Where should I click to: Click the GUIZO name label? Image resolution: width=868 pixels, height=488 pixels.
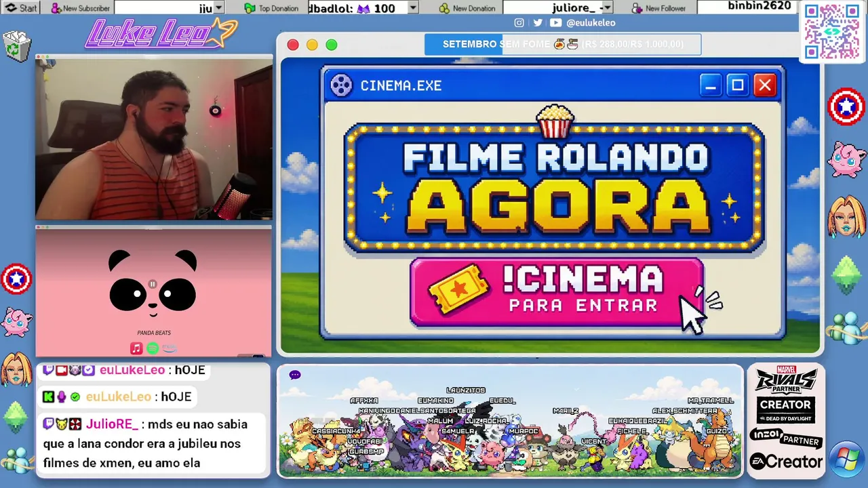tap(716, 431)
